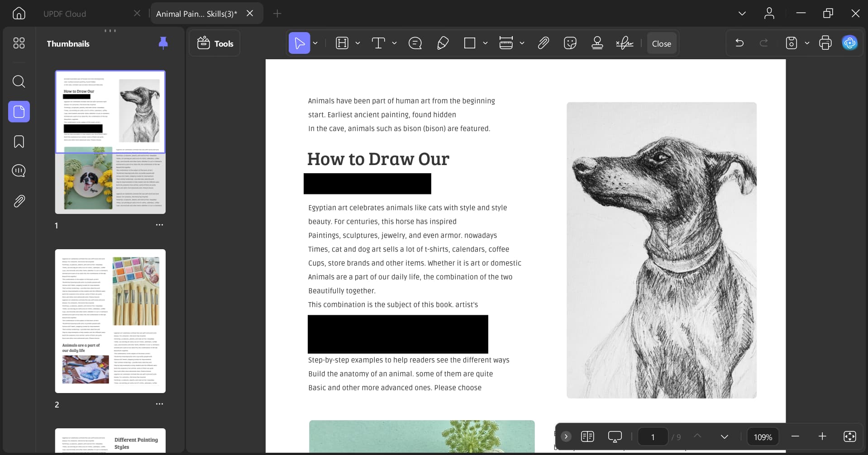The image size is (868, 455).
Task: Choose the stamp tool in toolbar
Action: coord(597,43)
